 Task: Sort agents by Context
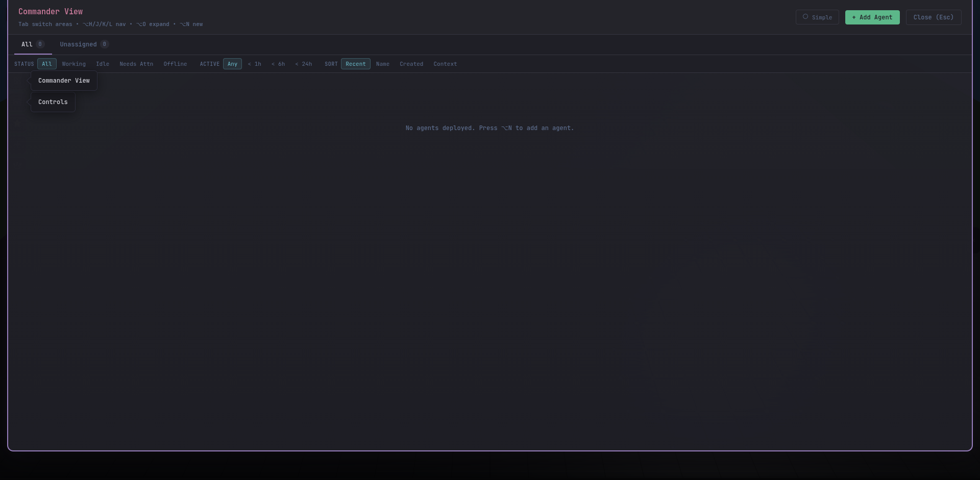[445, 64]
